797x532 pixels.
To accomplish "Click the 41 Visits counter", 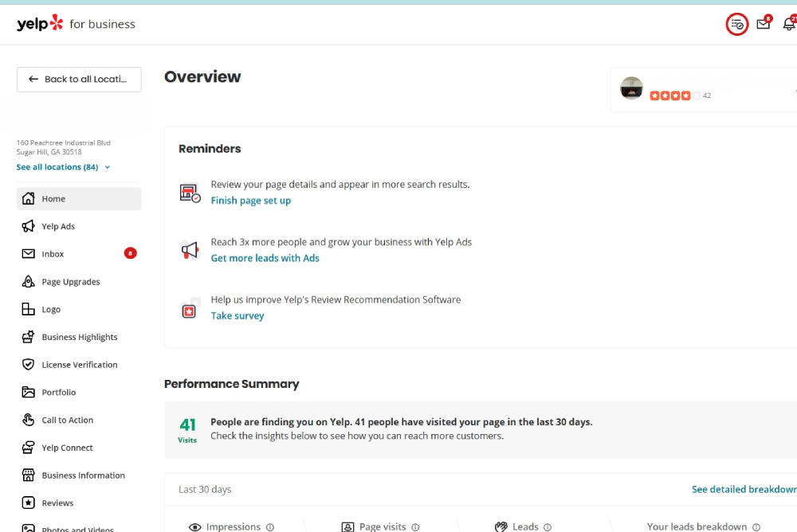I will (x=187, y=430).
